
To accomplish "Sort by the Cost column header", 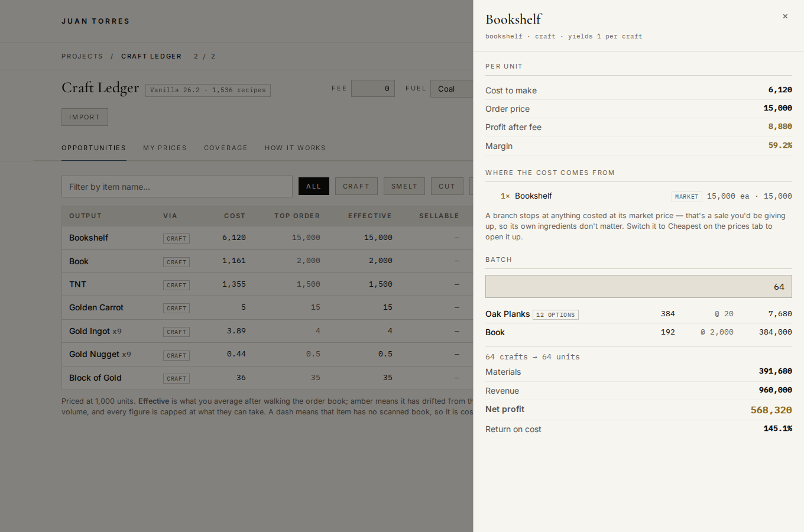I will tap(235, 216).
